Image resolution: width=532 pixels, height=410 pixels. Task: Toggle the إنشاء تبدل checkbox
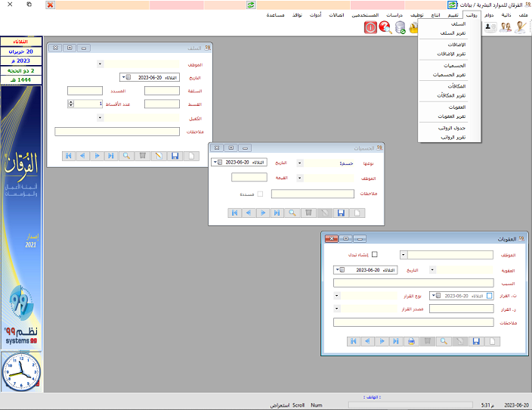(x=373, y=255)
